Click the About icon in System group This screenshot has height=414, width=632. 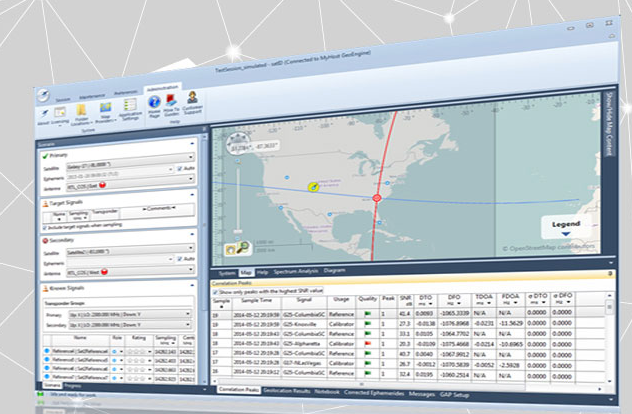point(44,114)
